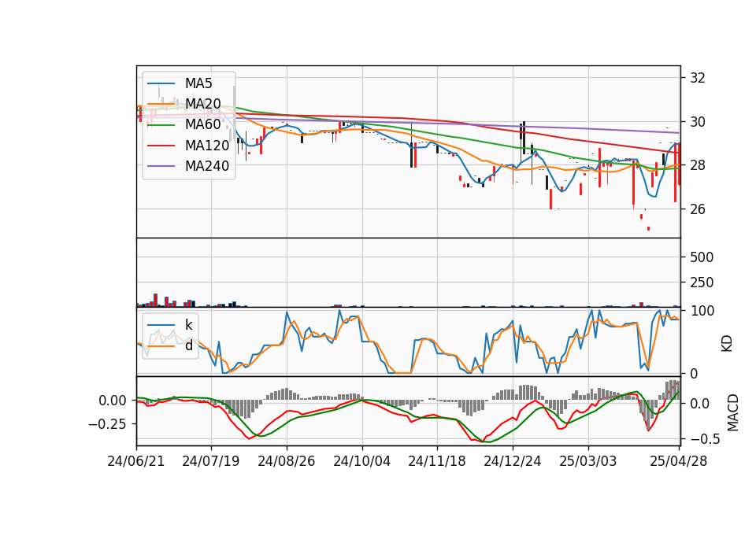Click the purple MA240 legend line sample

[161, 166]
